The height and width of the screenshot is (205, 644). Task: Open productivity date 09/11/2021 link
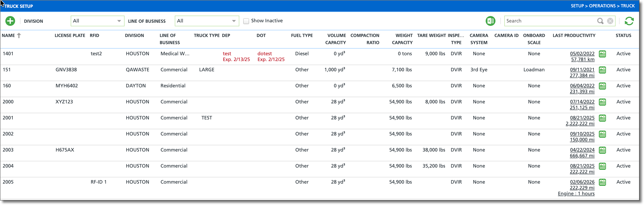pos(582,70)
